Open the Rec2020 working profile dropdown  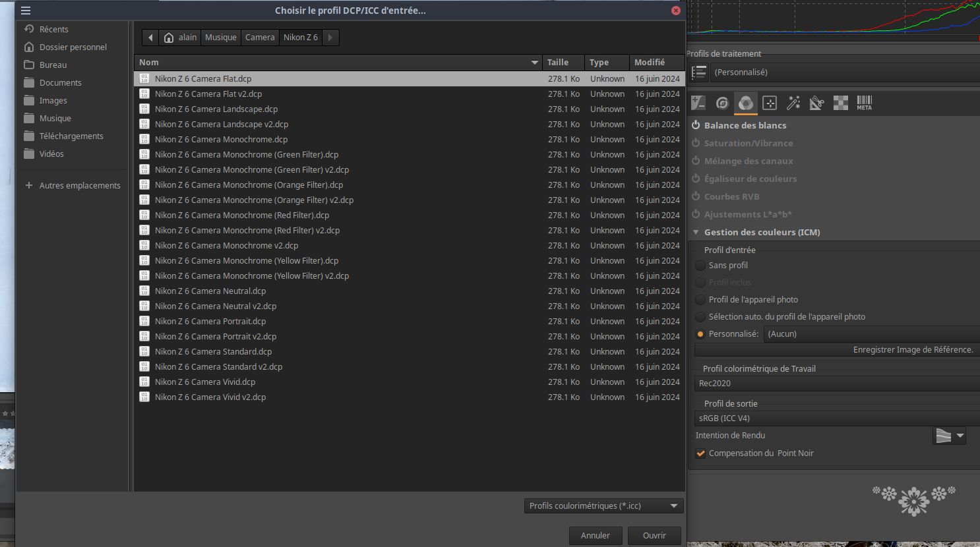[838, 384]
